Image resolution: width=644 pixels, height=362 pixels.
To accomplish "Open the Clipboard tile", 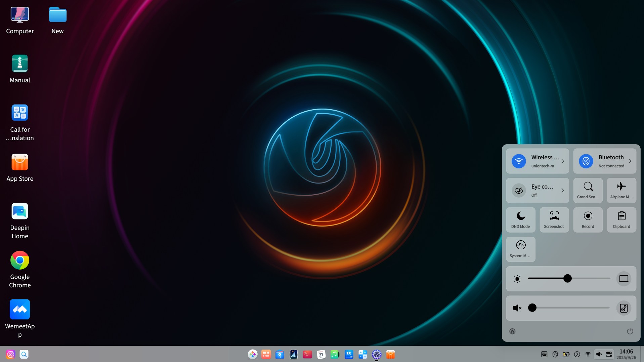I will click(621, 219).
